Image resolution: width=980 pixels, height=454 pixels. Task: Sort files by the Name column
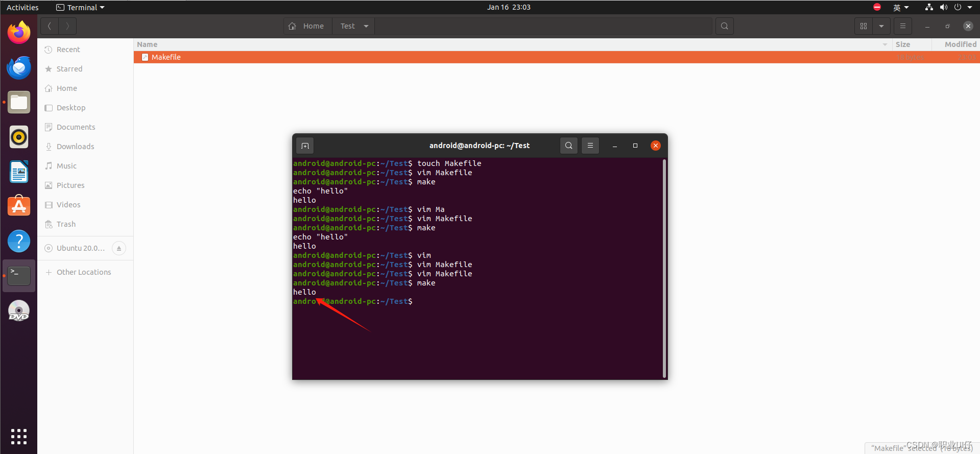coord(513,44)
